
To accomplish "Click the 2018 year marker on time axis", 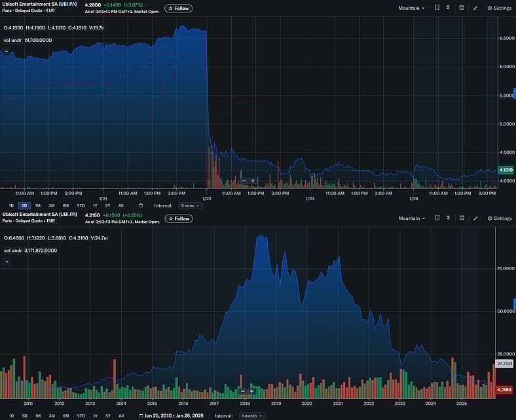I will coord(245,404).
